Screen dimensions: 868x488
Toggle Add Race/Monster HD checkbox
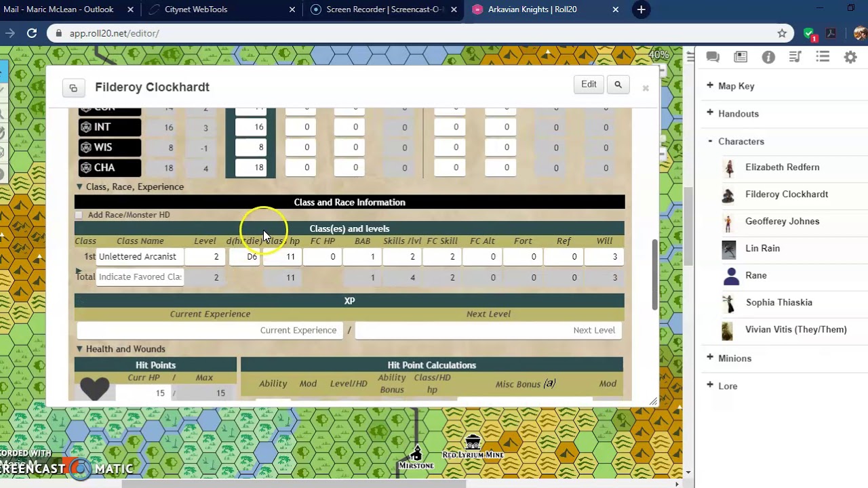click(x=79, y=215)
